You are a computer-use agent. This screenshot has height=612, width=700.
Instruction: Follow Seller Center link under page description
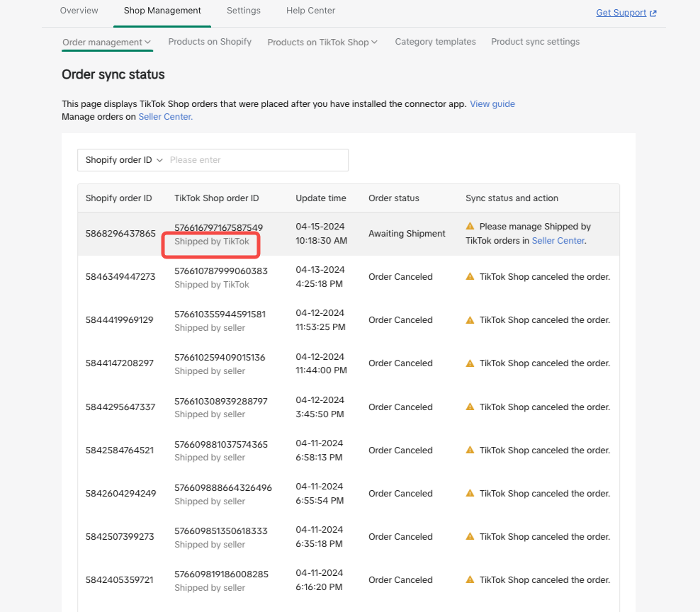[165, 116]
